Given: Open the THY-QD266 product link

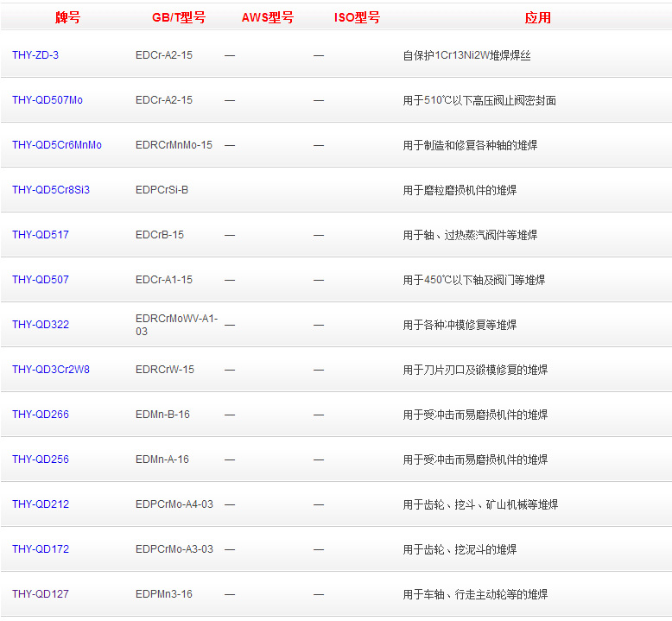Looking at the screenshot, I should click(x=41, y=415).
